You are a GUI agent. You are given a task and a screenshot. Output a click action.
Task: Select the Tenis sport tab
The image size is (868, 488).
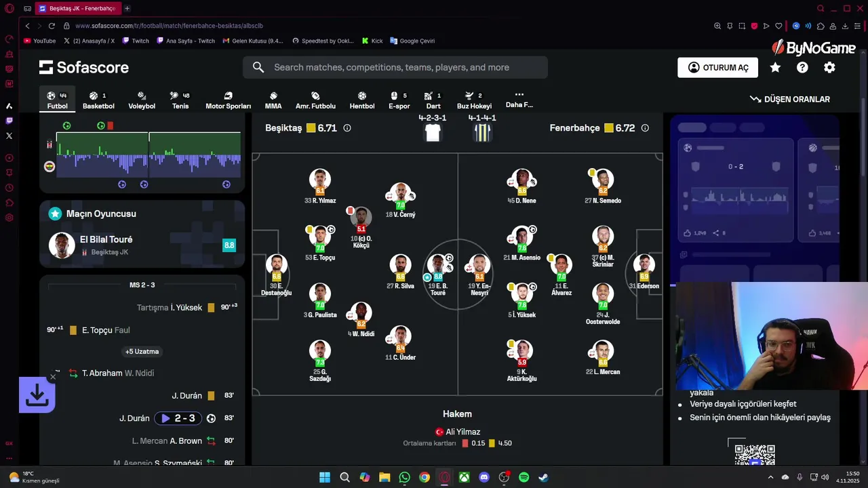180,100
